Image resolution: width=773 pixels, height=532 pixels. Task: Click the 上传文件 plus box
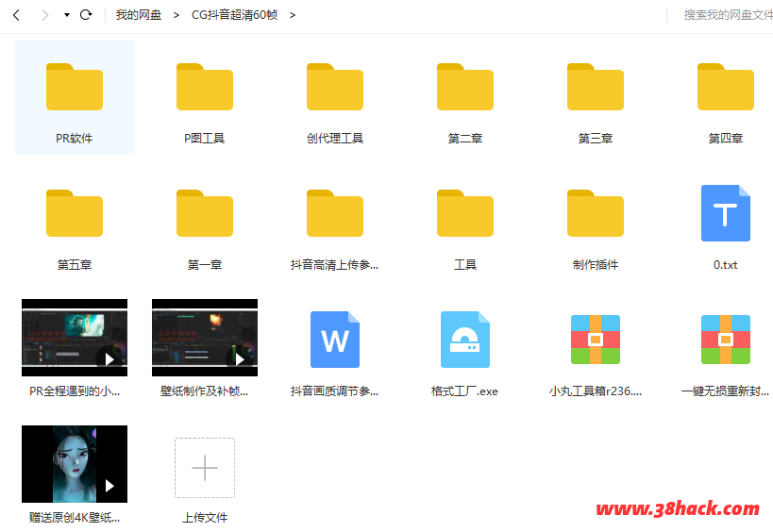point(205,468)
